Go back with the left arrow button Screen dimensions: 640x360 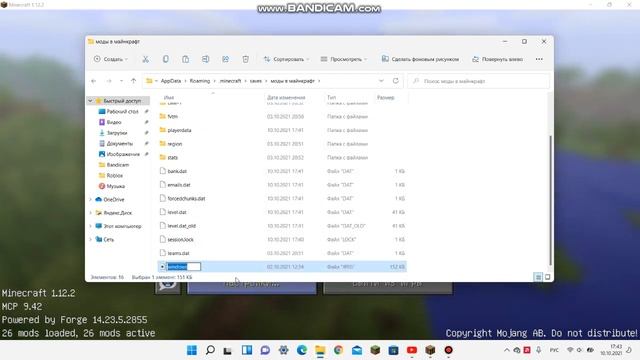(93, 81)
